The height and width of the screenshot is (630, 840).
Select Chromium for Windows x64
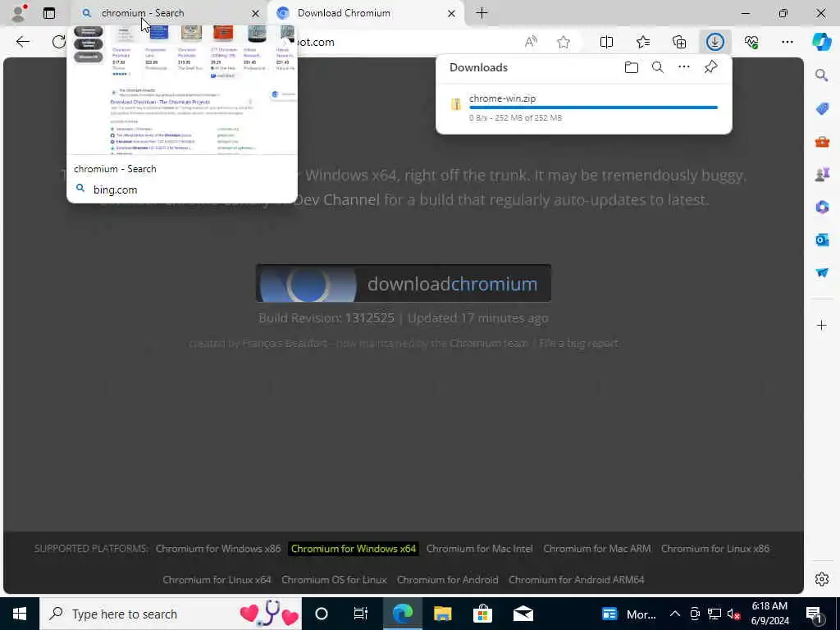pyautogui.click(x=354, y=549)
